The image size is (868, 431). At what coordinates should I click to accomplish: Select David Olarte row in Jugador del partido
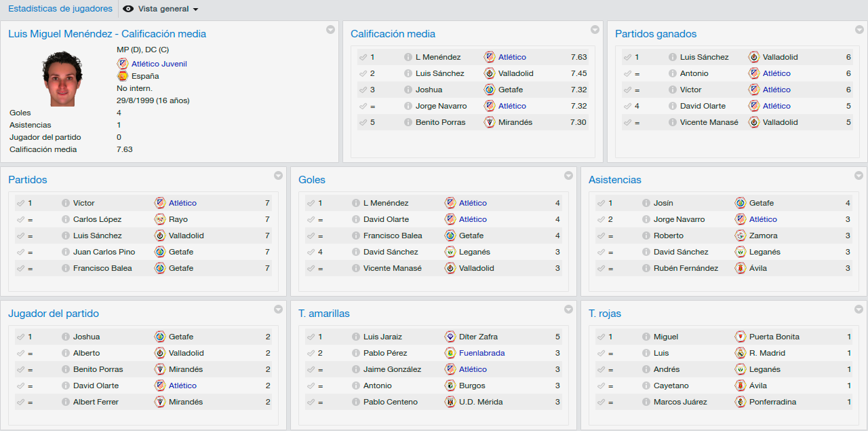143,386
